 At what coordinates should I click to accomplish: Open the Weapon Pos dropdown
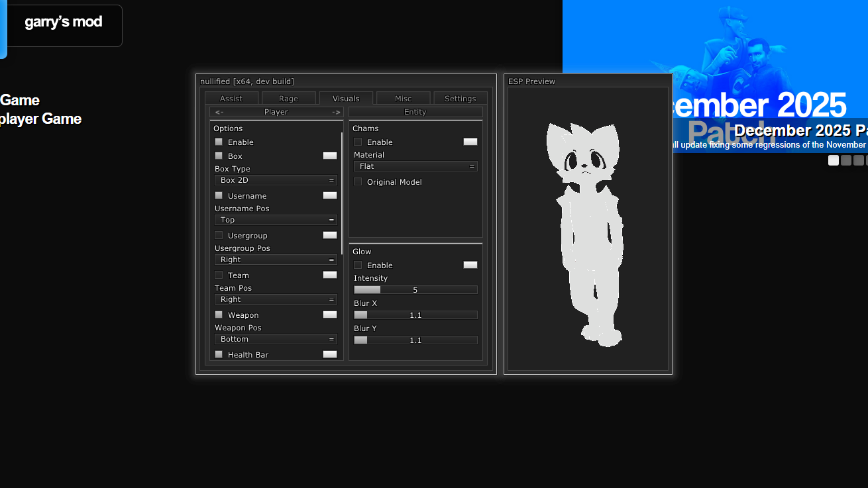point(276,339)
